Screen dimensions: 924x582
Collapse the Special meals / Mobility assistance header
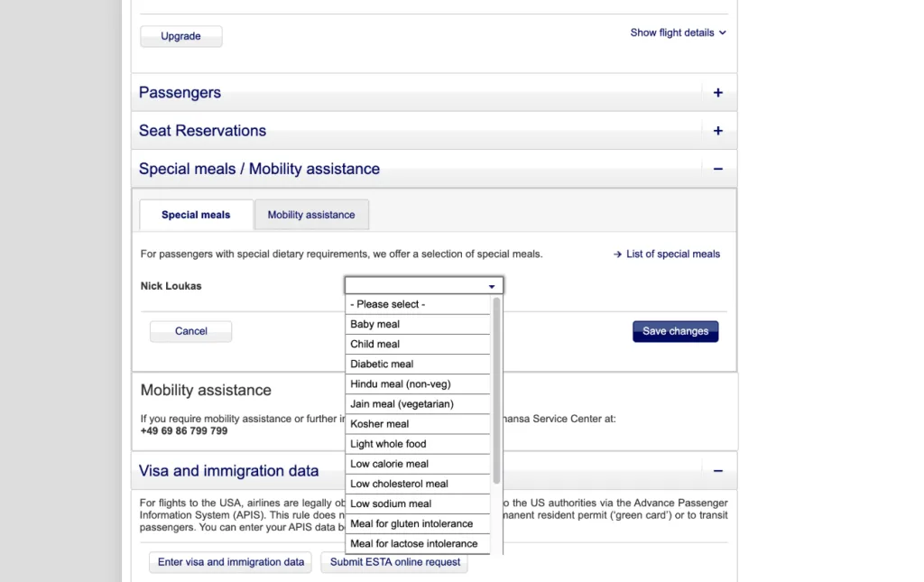pos(434,169)
